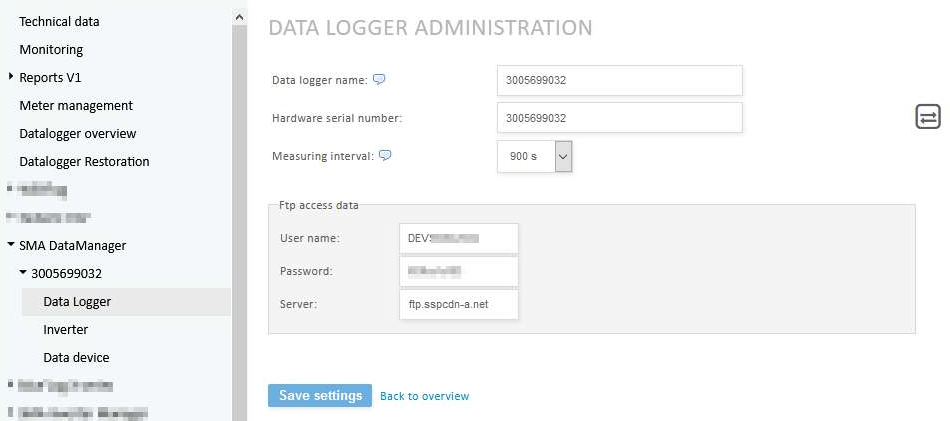Select Datalogger overview in sidebar
The width and height of the screenshot is (950, 421).
[78, 133]
